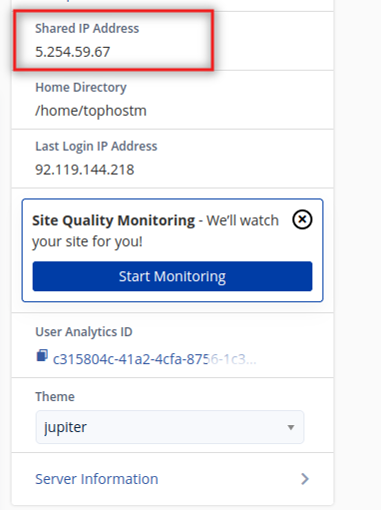The height and width of the screenshot is (510, 381).
Task: Select the shared IP value 5.254.59.67
Action: [x=73, y=52]
